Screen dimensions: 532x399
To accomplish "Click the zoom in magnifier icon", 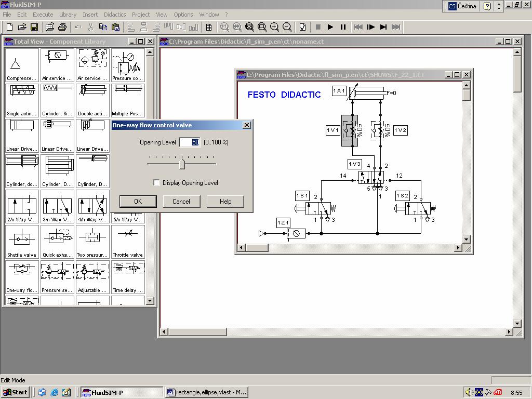I will [274, 27].
